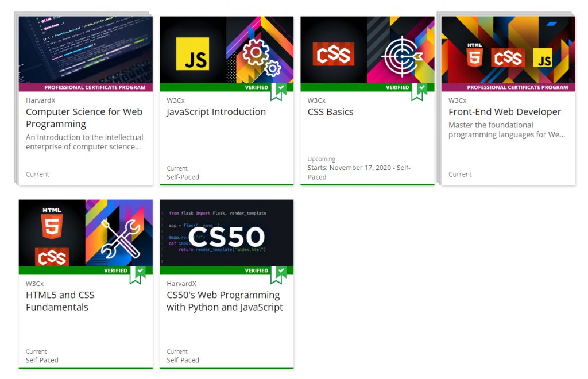This screenshot has width=588, height=379.
Task: Click the VERIFIED label on HTML5 and CSS Fundamentals
Action: click(115, 270)
